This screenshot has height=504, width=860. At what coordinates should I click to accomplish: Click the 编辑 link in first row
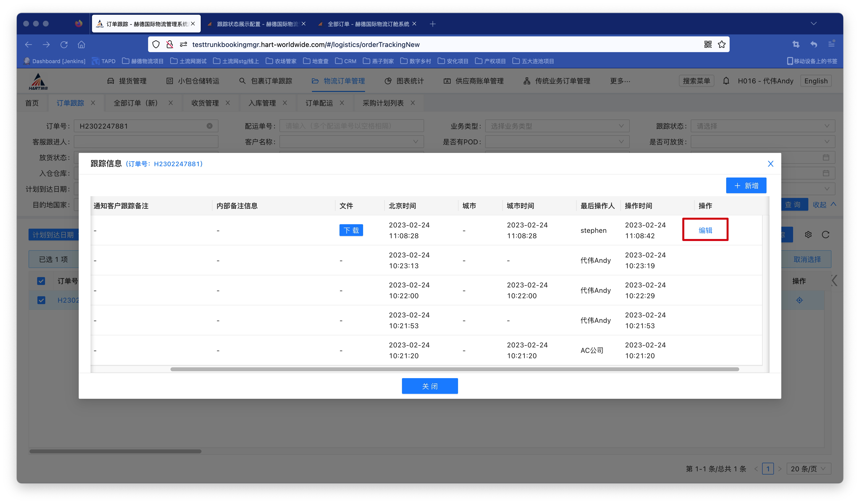[705, 230]
